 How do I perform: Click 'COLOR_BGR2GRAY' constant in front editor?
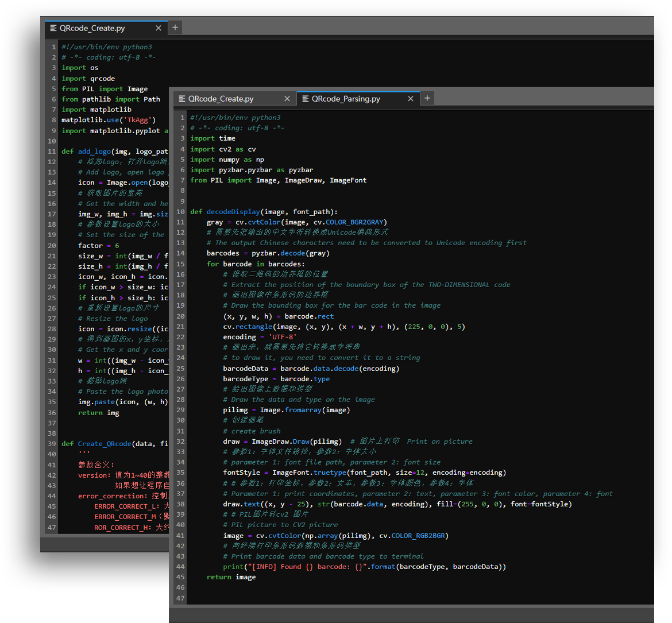354,222
